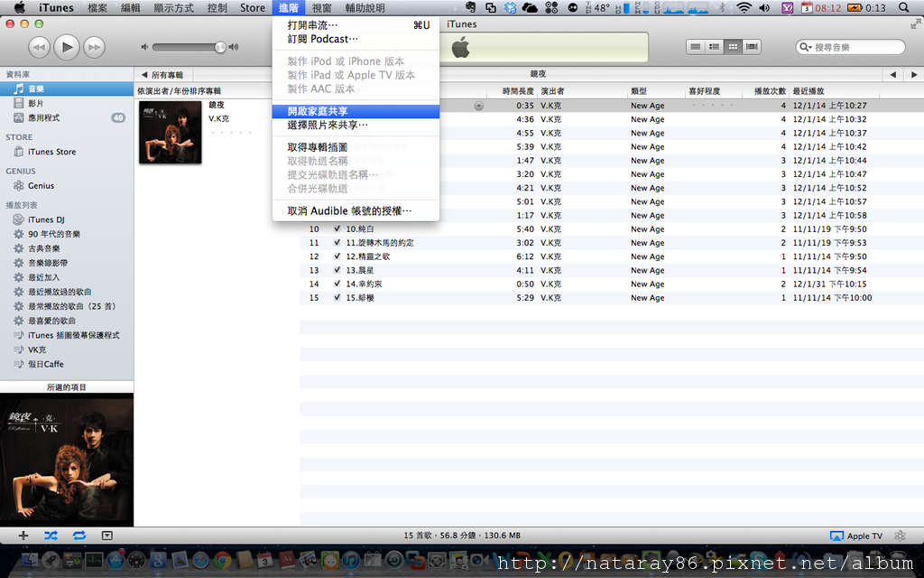Choose 打開串流 from the menu

tap(356, 25)
